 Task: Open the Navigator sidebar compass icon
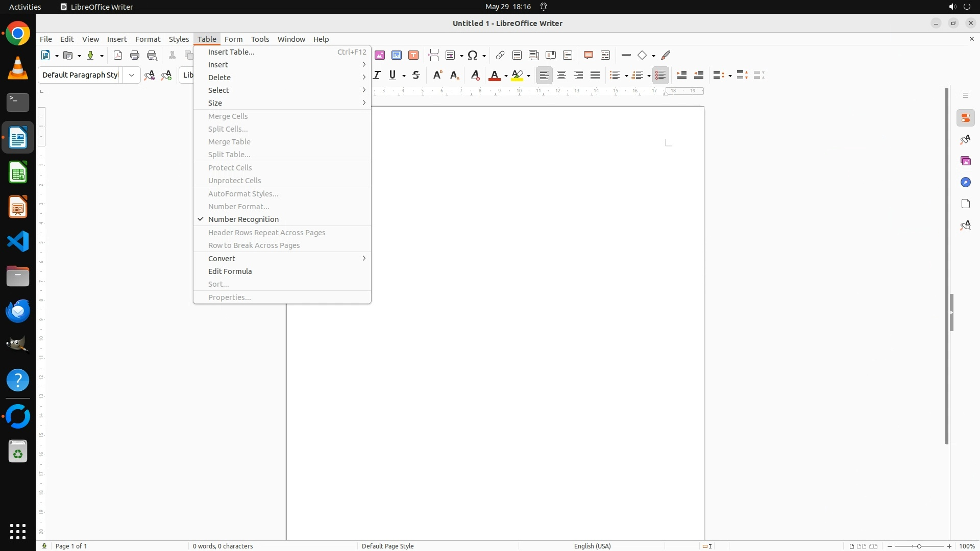[x=965, y=182]
